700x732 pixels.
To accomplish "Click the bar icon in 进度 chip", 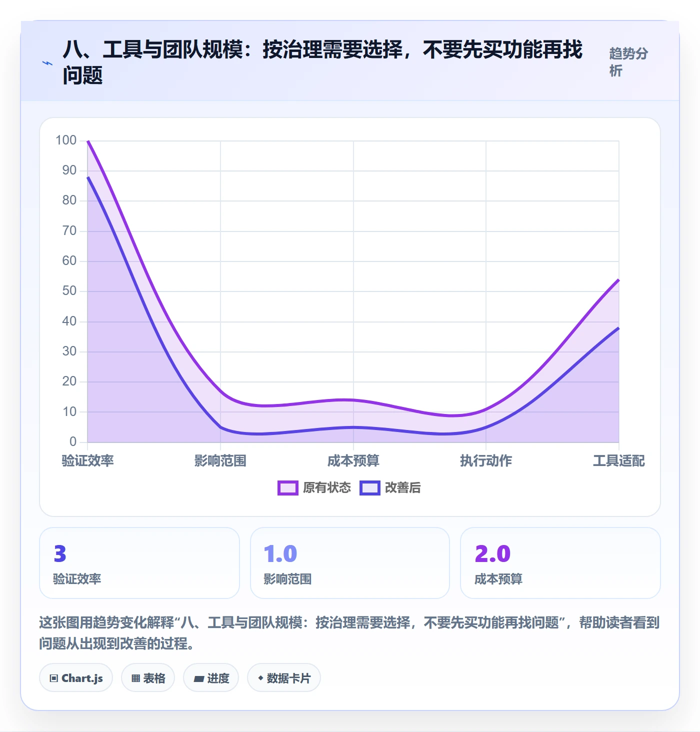I will [199, 678].
